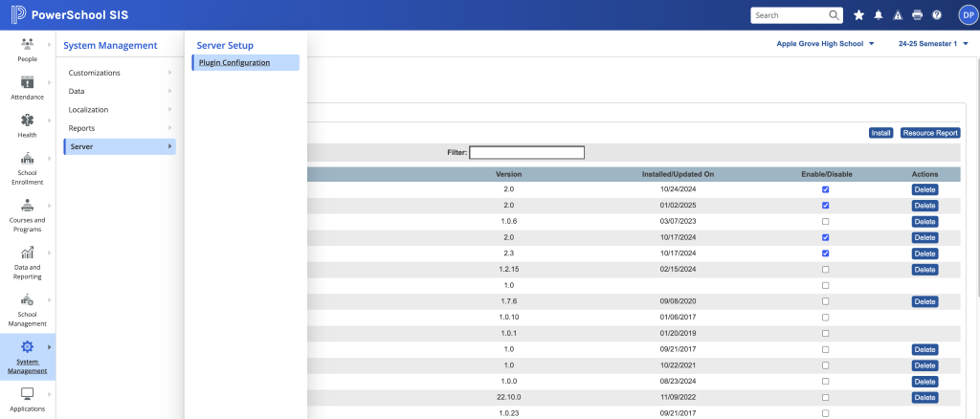
Task: Enable the version 1.7.6 plugin checkbox
Action: 825,301
